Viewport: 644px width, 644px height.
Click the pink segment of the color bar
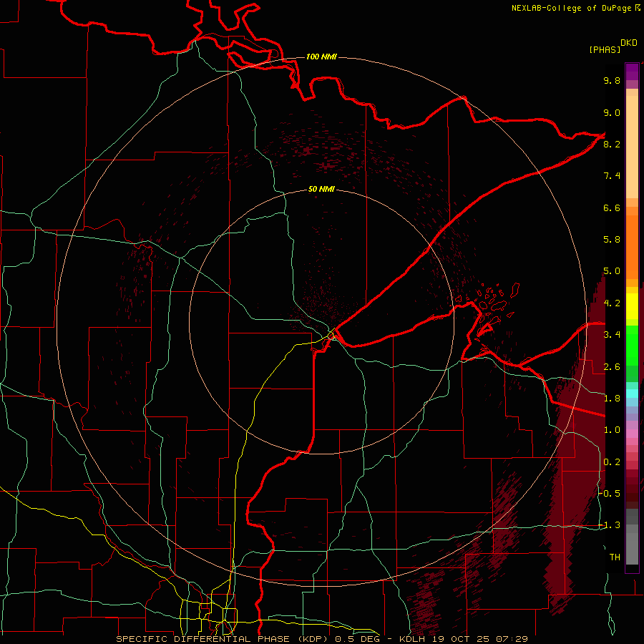(632, 434)
